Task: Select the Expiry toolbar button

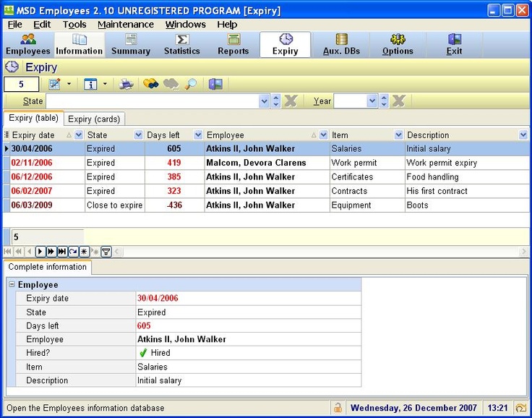Action: (x=285, y=45)
